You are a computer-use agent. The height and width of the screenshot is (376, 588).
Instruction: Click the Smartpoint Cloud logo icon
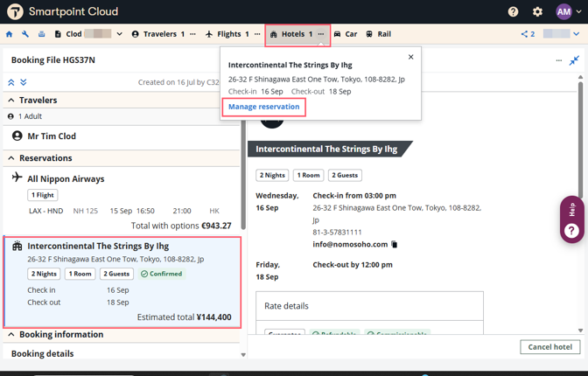[15, 11]
